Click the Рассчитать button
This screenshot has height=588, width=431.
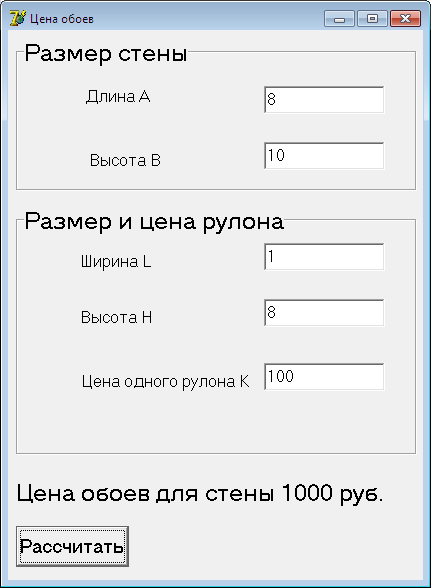point(72,546)
